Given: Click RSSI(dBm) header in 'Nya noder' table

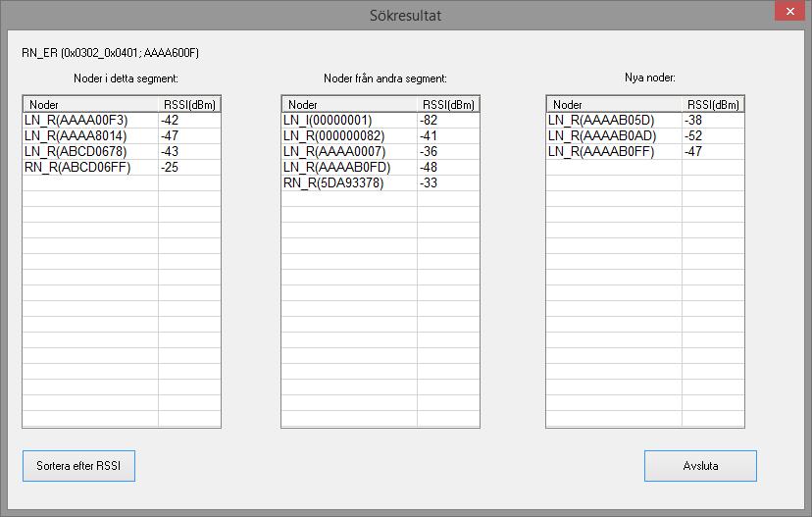Looking at the screenshot, I should tap(713, 105).
